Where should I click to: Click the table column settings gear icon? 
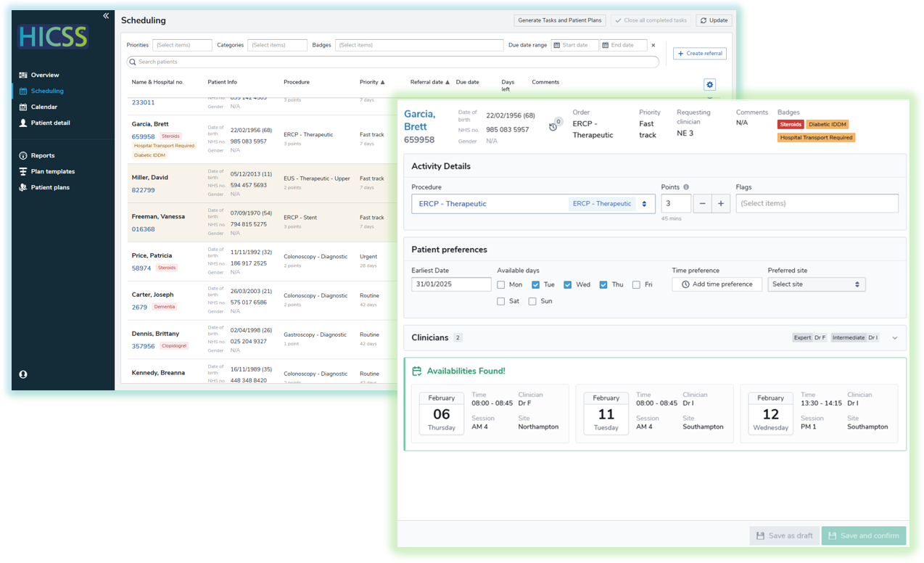pos(709,85)
